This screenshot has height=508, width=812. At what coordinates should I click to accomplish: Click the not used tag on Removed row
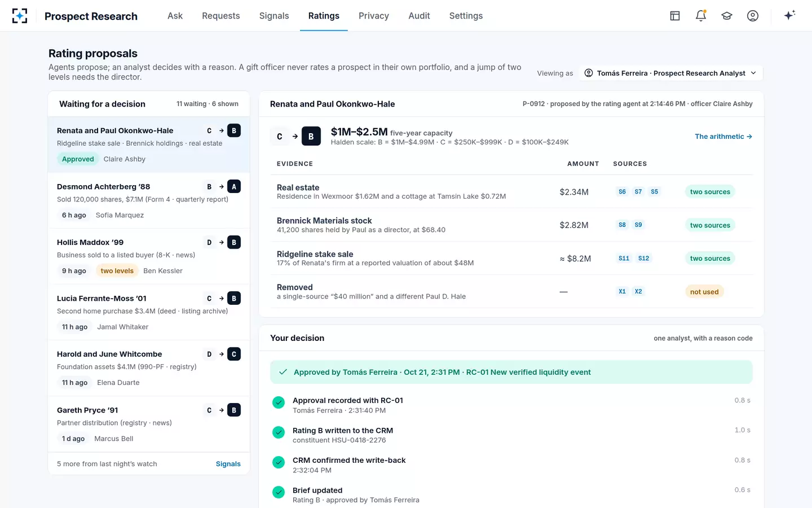coord(704,292)
